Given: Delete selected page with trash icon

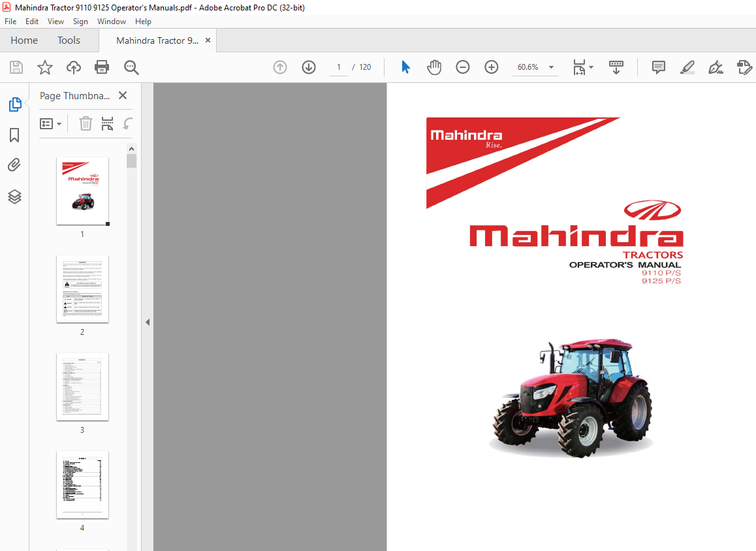Looking at the screenshot, I should click(86, 123).
